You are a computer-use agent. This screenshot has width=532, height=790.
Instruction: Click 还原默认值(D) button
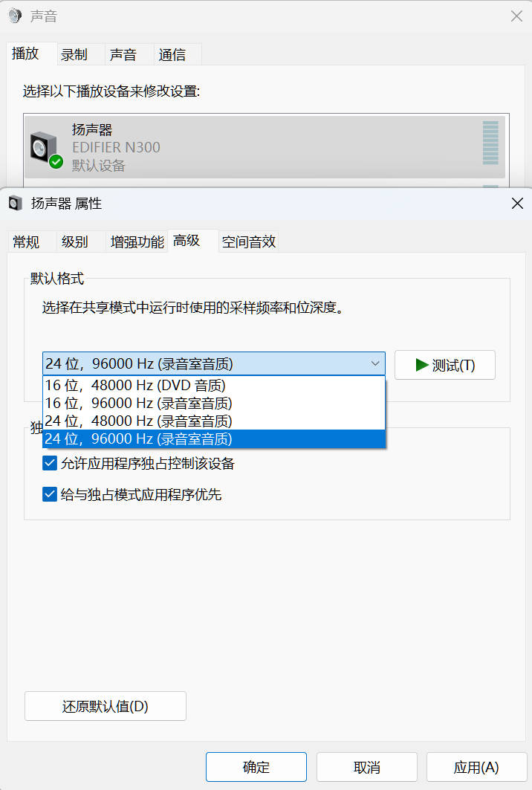click(x=106, y=706)
